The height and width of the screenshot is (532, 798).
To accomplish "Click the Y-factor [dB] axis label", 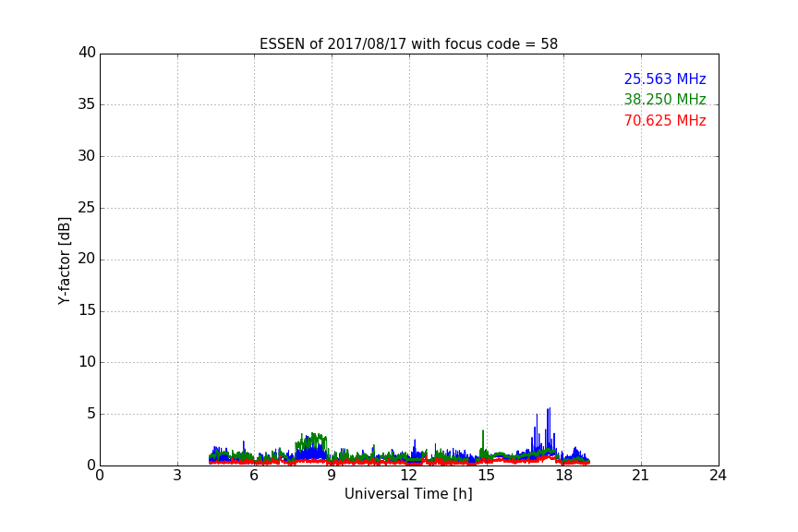I will (x=64, y=260).
